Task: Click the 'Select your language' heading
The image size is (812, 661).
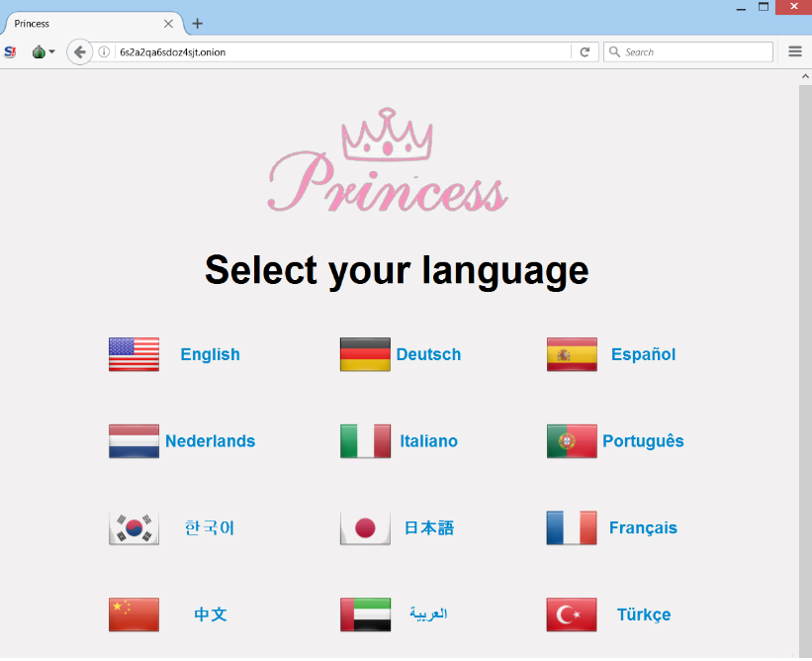Action: (397, 271)
